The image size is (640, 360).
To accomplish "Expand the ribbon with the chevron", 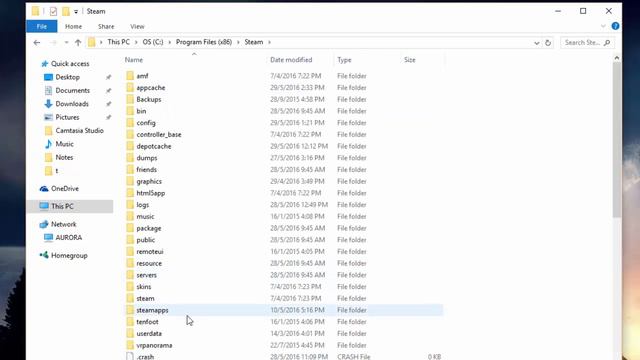I will tap(603, 26).
